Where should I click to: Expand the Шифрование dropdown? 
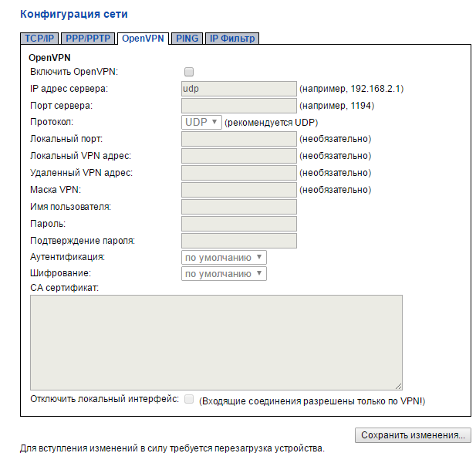point(224,274)
